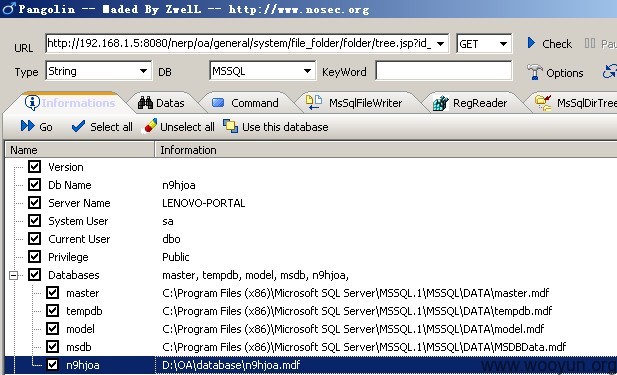Click Use this database label
617x375 pixels.
[285, 127]
